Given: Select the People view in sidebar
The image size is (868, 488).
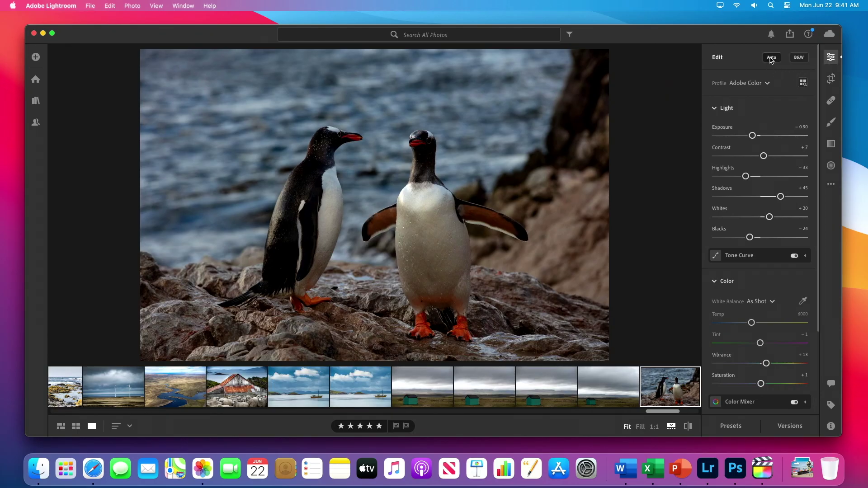Looking at the screenshot, I should (35, 122).
